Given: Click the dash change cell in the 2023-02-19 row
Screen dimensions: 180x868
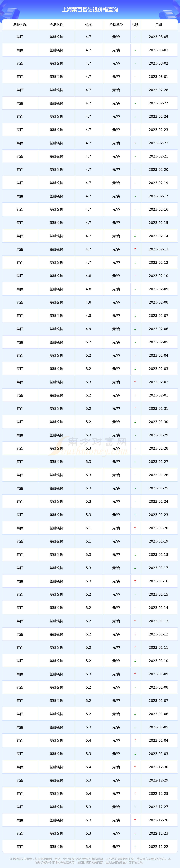Looking at the screenshot, I should tap(135, 183).
